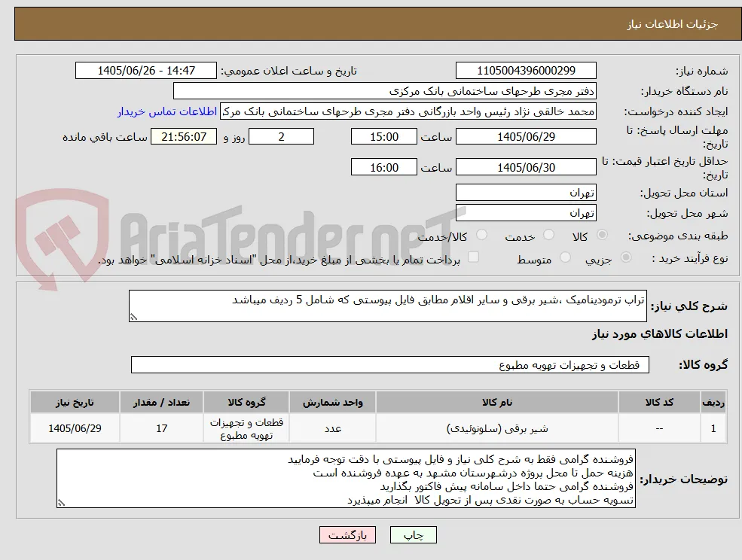The image size is (742, 560).
Task: Click the تعداد / مقدار column header
Action: [161, 402]
